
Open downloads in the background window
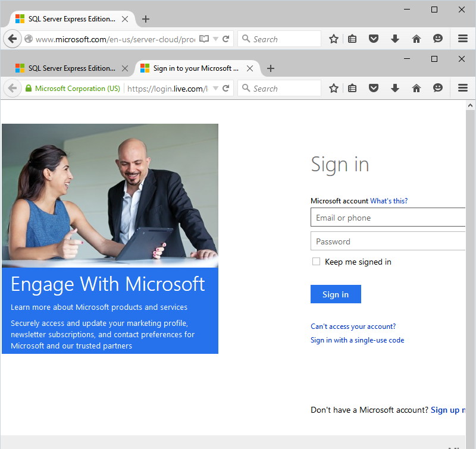395,39
